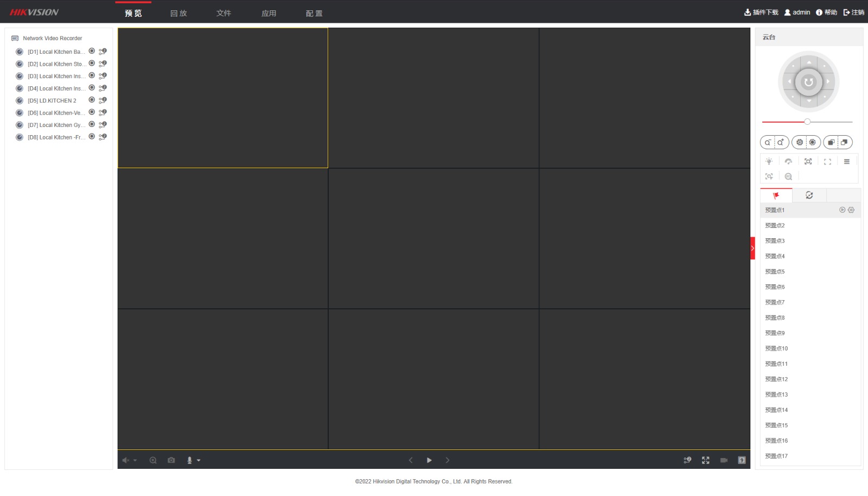Go to the next page arrow
868x496 pixels.
pyautogui.click(x=448, y=460)
